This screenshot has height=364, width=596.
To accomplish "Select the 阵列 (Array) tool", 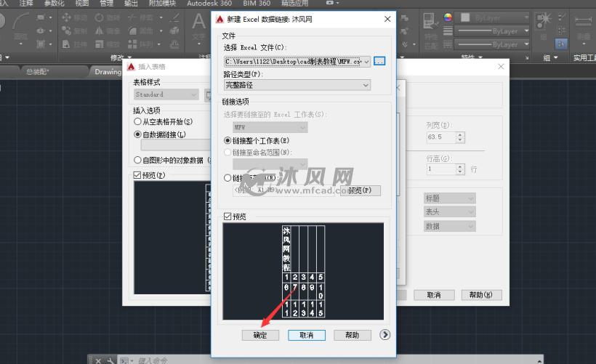I will [x=140, y=44].
